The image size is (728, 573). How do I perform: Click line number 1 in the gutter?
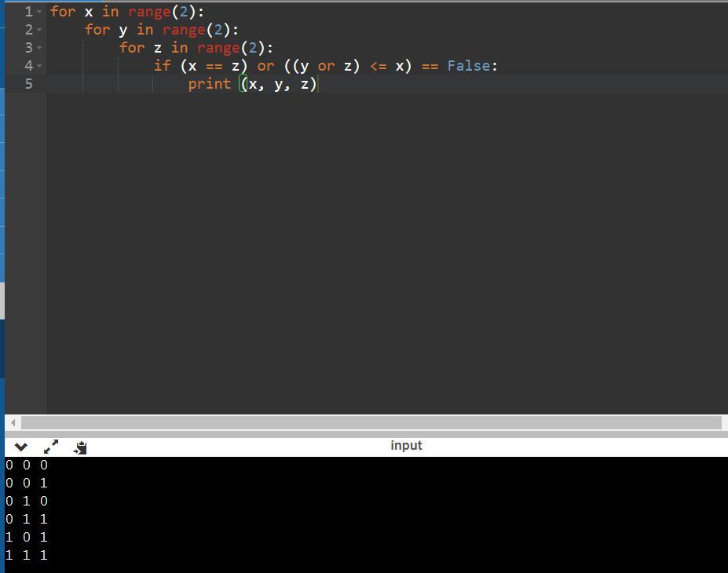pyautogui.click(x=28, y=12)
